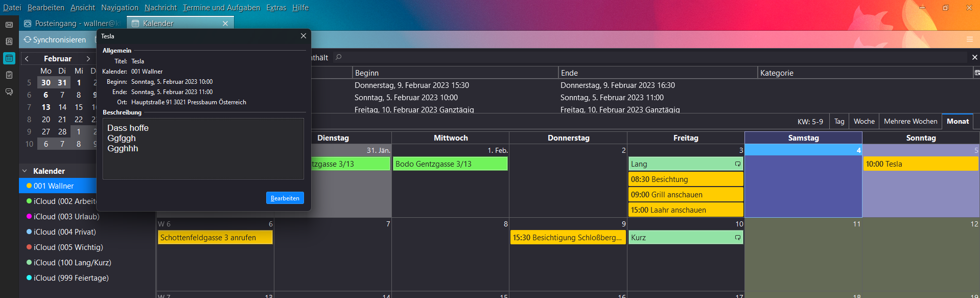Viewport: 980px width, 298px height.
Task: Toggle visibility of iCloud (004 Privat) calendar
Action: tap(29, 232)
